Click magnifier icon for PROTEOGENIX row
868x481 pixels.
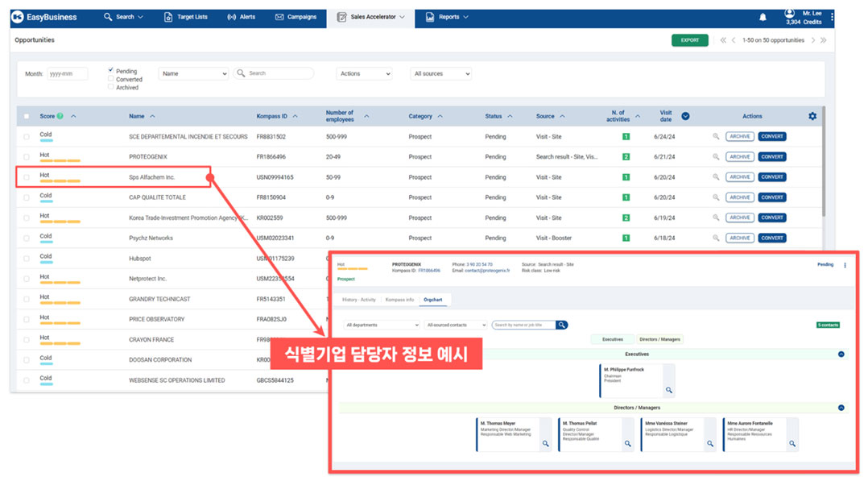click(x=716, y=157)
